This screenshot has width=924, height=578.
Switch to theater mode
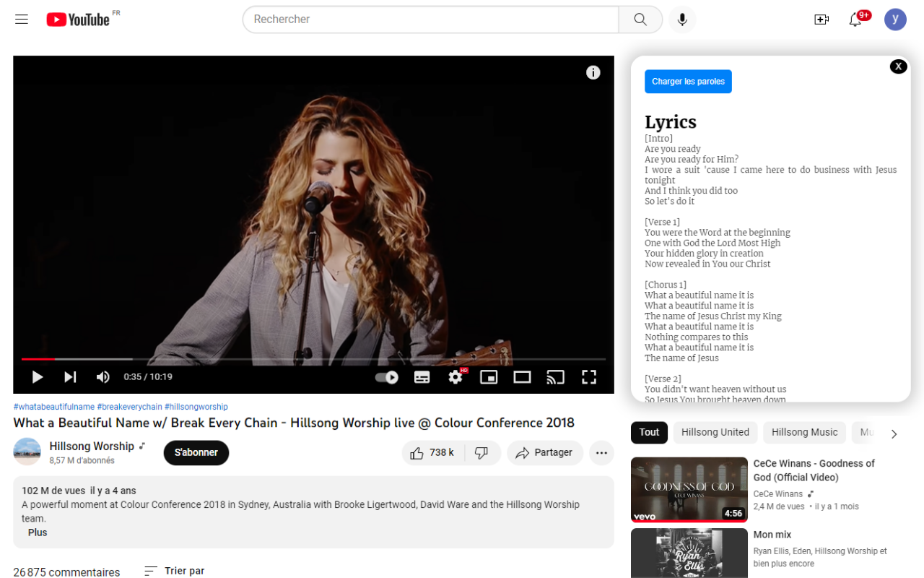(523, 377)
